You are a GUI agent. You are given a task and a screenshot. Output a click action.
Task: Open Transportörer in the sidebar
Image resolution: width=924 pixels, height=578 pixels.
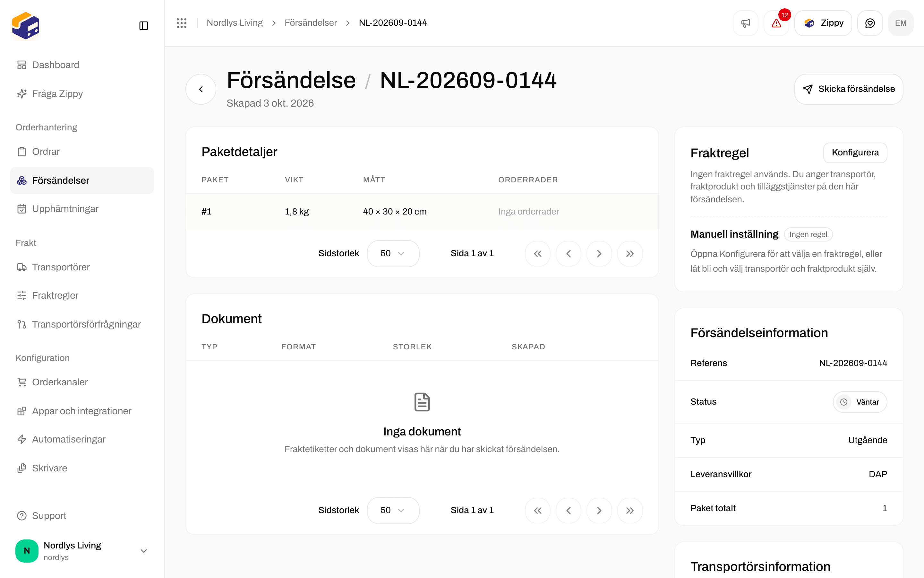82,267
